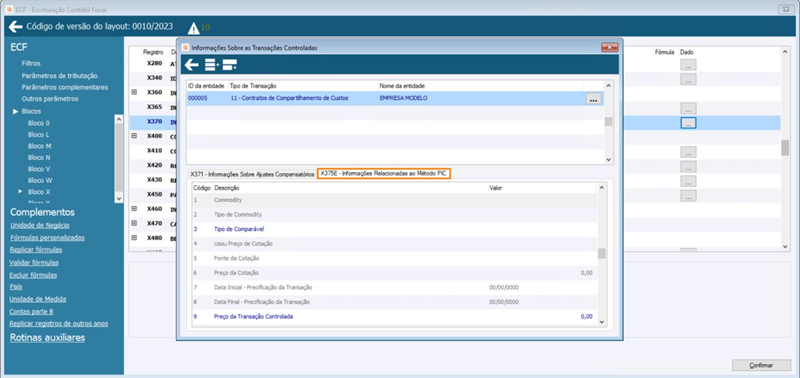Image resolution: width=800 pixels, height=378 pixels.
Task: Click the Valor column header
Action: [496, 188]
